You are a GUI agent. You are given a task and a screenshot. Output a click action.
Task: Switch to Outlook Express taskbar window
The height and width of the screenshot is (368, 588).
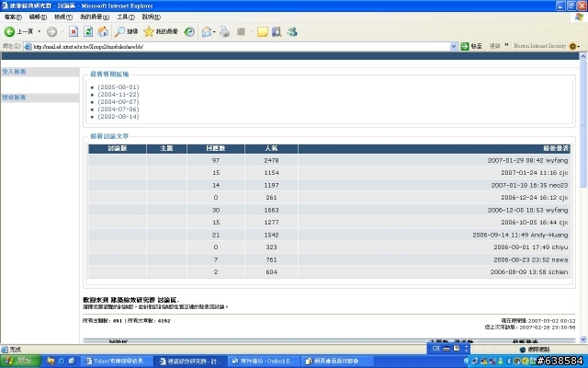265,362
